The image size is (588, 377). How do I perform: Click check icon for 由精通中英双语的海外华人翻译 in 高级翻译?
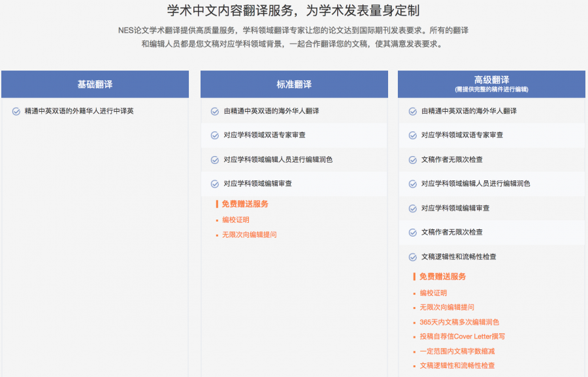tap(412, 111)
